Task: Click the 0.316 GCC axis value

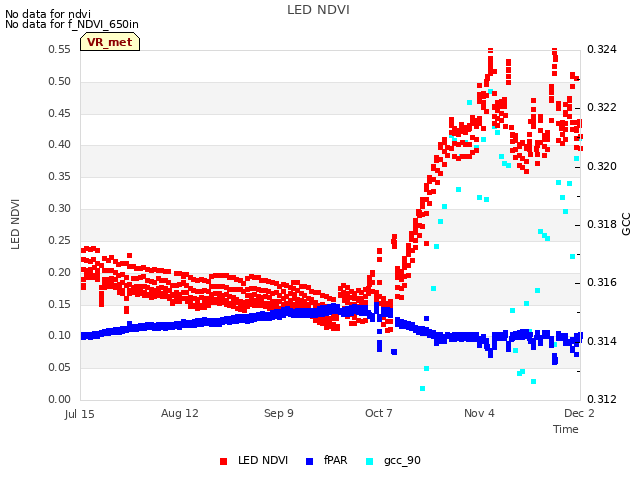Action: pyautogui.click(x=602, y=283)
